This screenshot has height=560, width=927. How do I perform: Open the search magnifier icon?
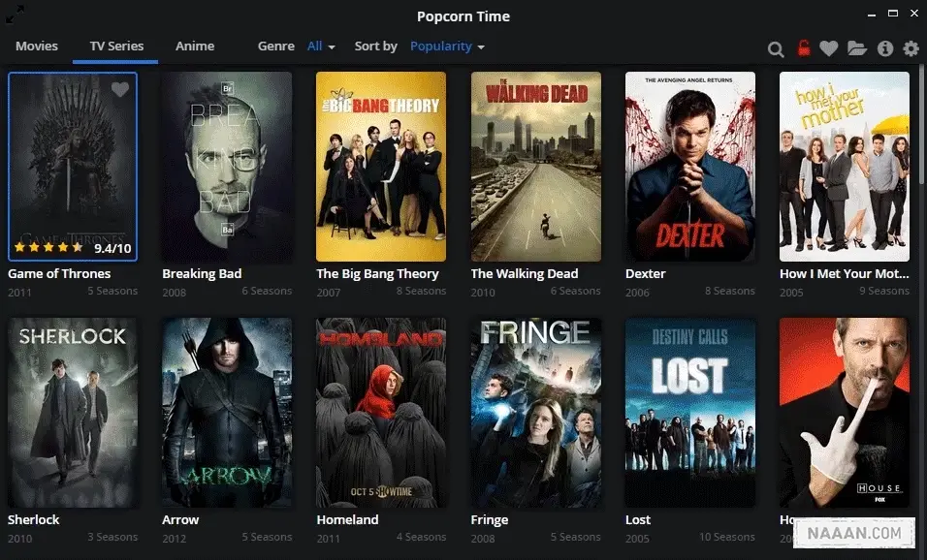coord(776,49)
